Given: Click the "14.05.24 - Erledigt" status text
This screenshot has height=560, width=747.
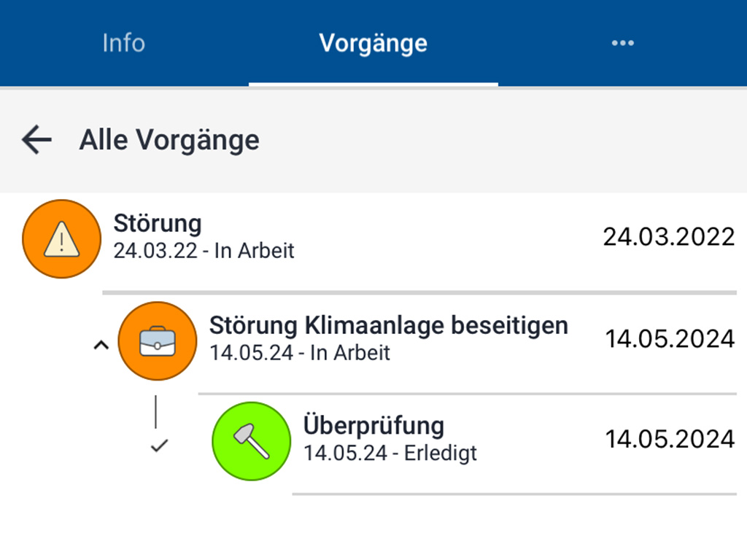Looking at the screenshot, I should pyautogui.click(x=390, y=453).
